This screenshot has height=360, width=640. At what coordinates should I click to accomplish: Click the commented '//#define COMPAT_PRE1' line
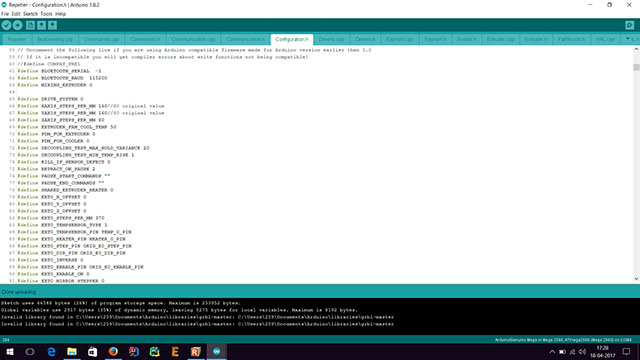[49, 64]
